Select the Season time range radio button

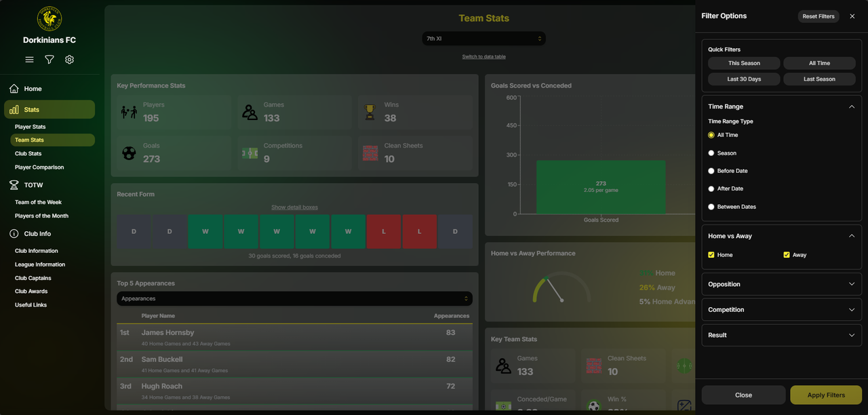click(x=711, y=153)
